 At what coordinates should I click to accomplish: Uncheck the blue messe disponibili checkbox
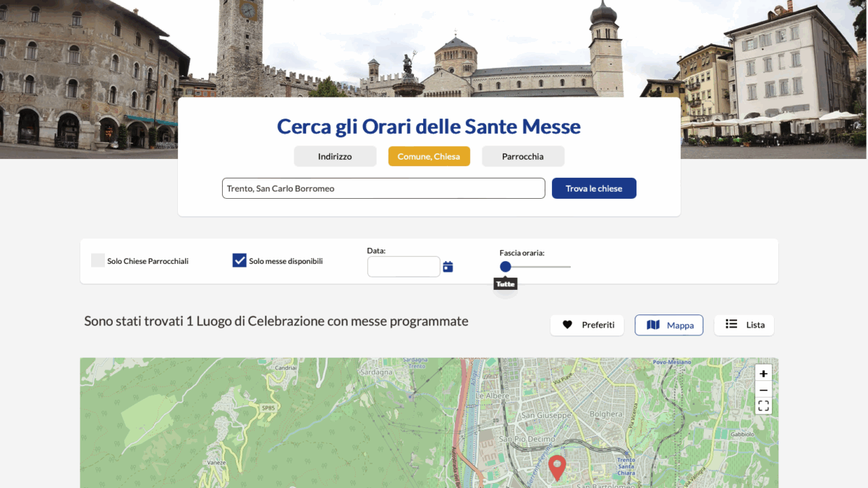(239, 260)
